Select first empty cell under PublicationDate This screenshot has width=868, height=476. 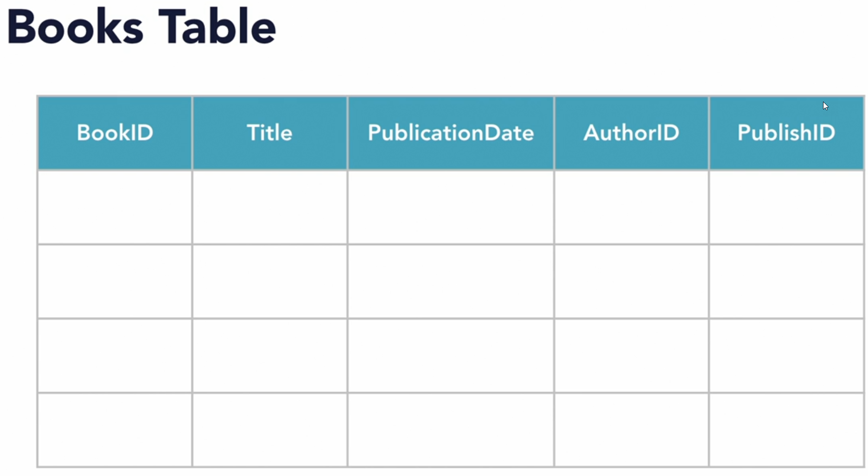(451, 207)
